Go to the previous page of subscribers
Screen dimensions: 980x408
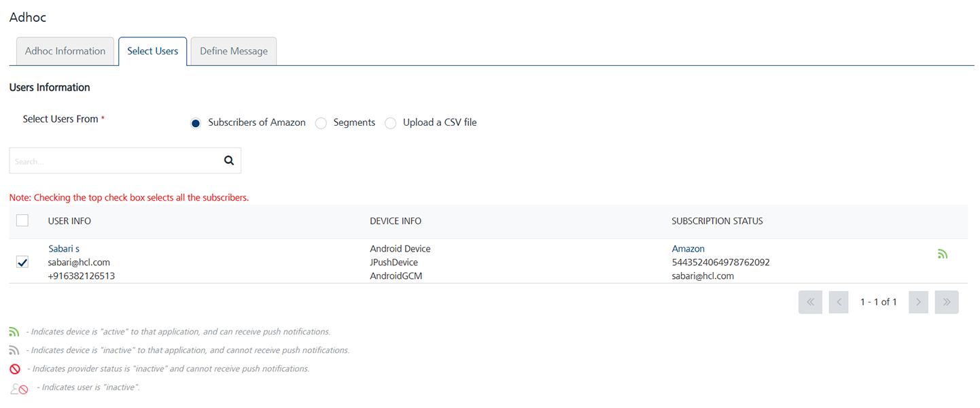click(839, 302)
